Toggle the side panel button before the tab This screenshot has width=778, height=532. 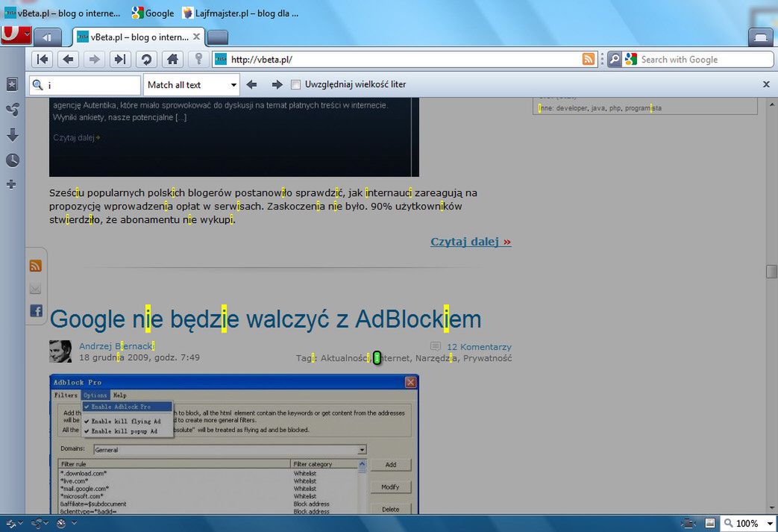click(x=47, y=37)
